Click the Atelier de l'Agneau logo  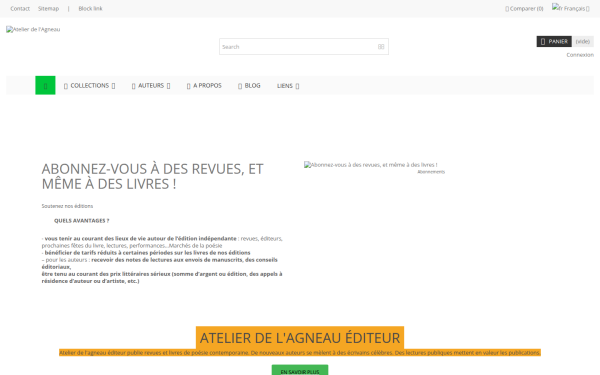tap(33, 29)
